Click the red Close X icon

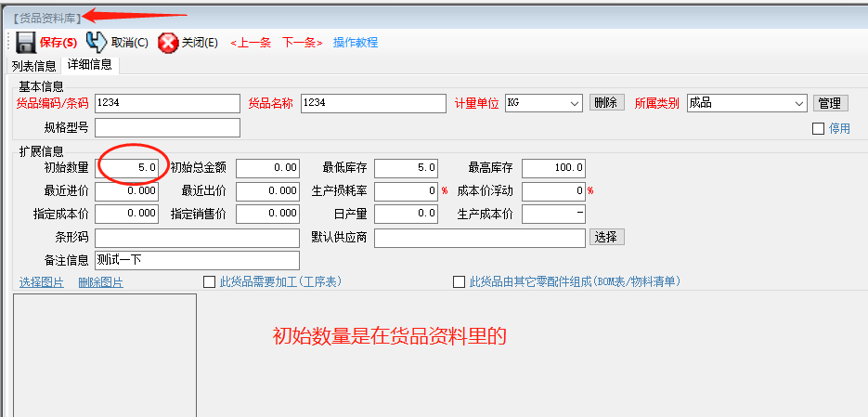[x=168, y=43]
